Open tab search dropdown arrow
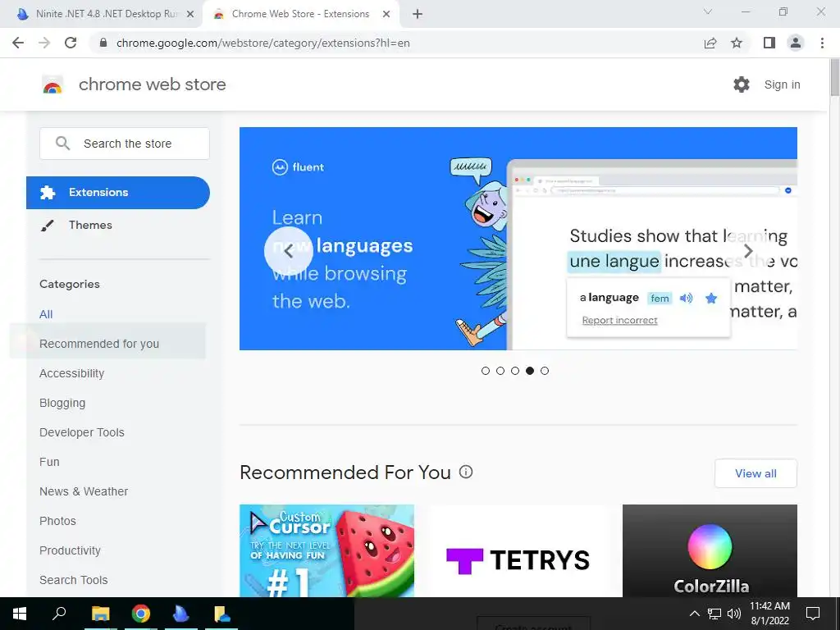The image size is (840, 630). tap(708, 11)
